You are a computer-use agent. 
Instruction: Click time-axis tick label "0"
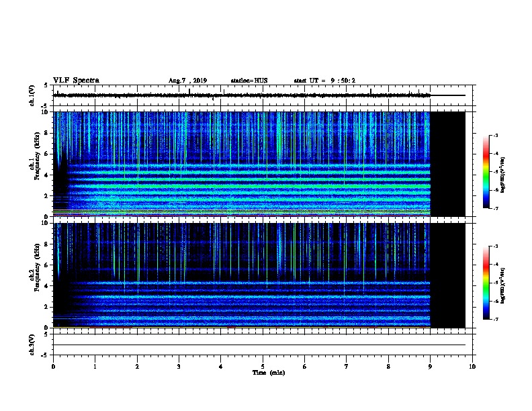point(53,366)
